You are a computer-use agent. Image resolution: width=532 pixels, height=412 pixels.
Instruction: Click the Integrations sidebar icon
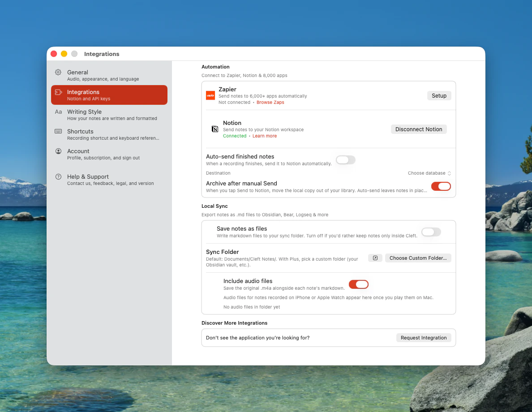click(x=58, y=92)
